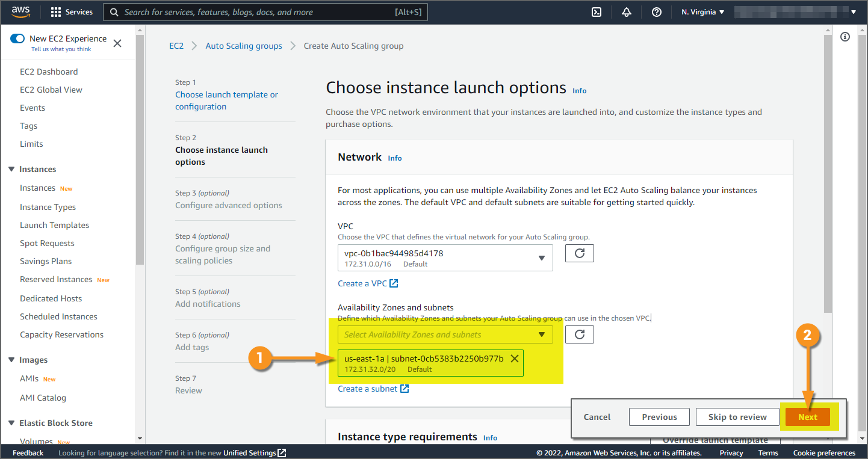Close the EC2 navigation sidebar
The height and width of the screenshot is (459, 868).
click(x=117, y=43)
